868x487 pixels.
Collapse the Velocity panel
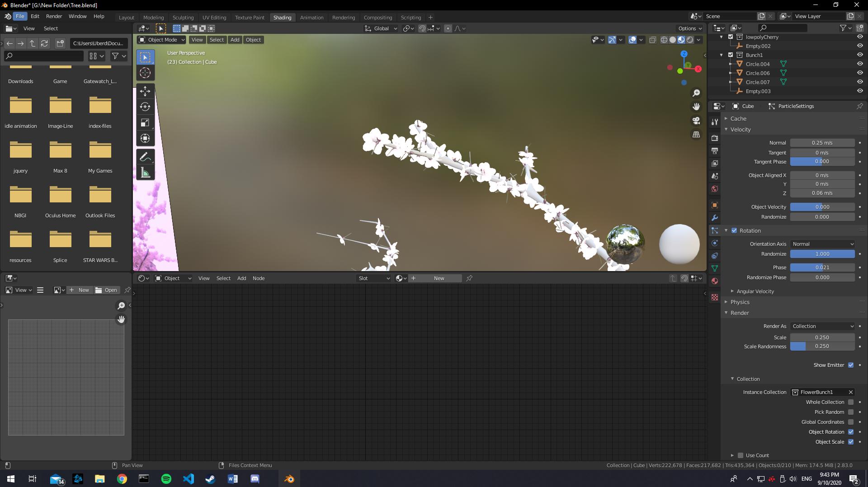(741, 129)
